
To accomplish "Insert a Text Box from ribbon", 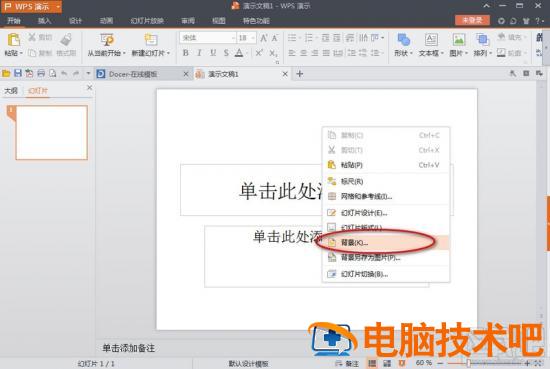I will pos(431,40).
